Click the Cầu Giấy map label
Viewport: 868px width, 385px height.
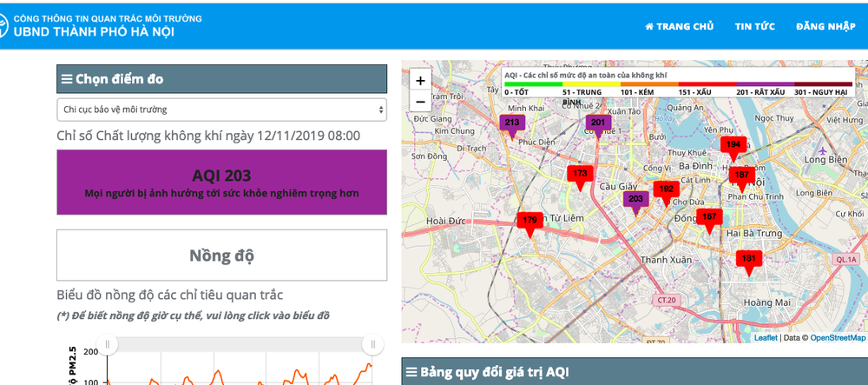(x=619, y=187)
